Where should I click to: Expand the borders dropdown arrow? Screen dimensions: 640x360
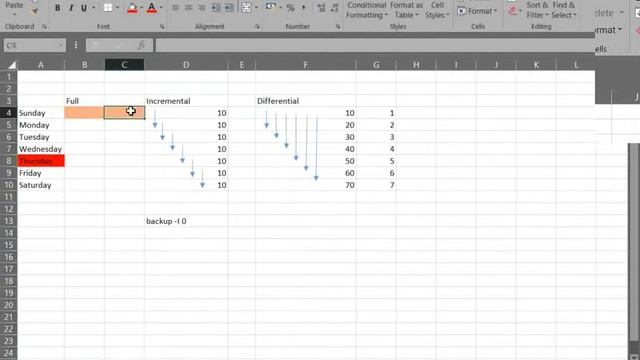[118, 8]
